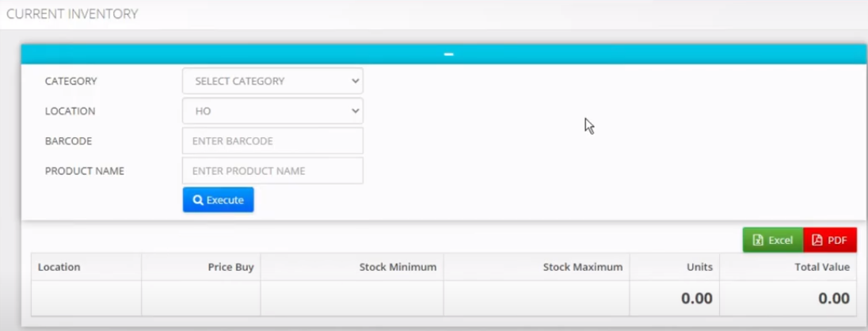This screenshot has width=868, height=331.
Task: Export the inventory as PDF
Action: click(830, 240)
